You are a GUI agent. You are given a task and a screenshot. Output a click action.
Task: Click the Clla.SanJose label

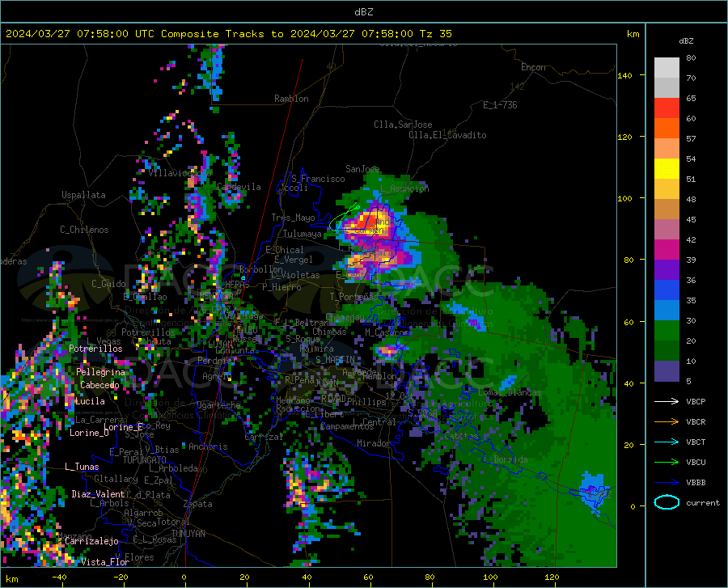(x=403, y=125)
